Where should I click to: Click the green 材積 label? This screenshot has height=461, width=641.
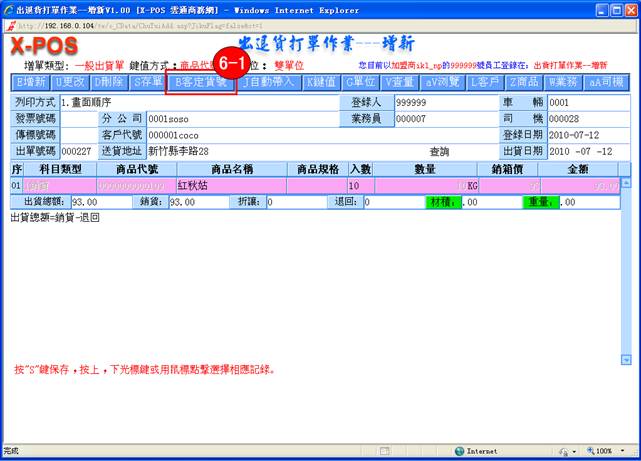[442, 202]
